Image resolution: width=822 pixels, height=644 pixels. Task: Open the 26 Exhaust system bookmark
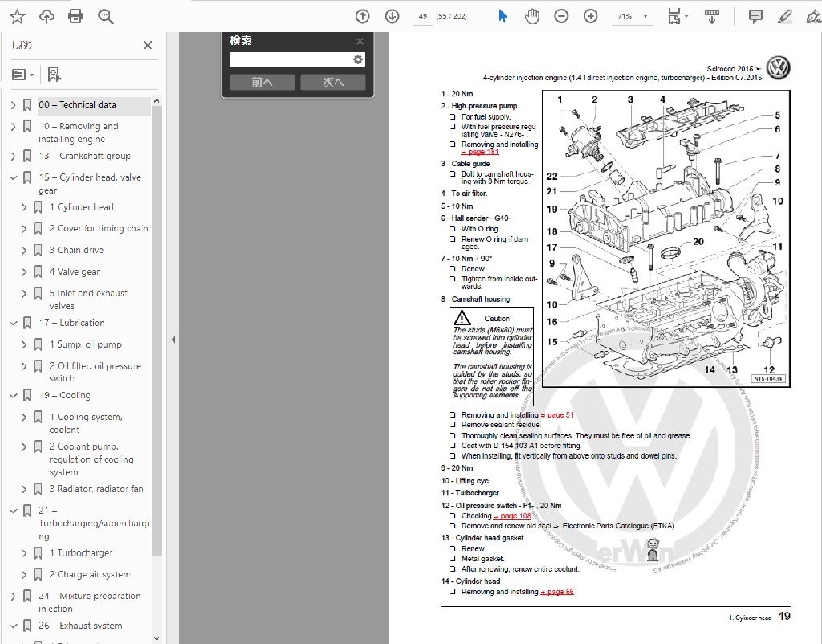(x=80, y=626)
